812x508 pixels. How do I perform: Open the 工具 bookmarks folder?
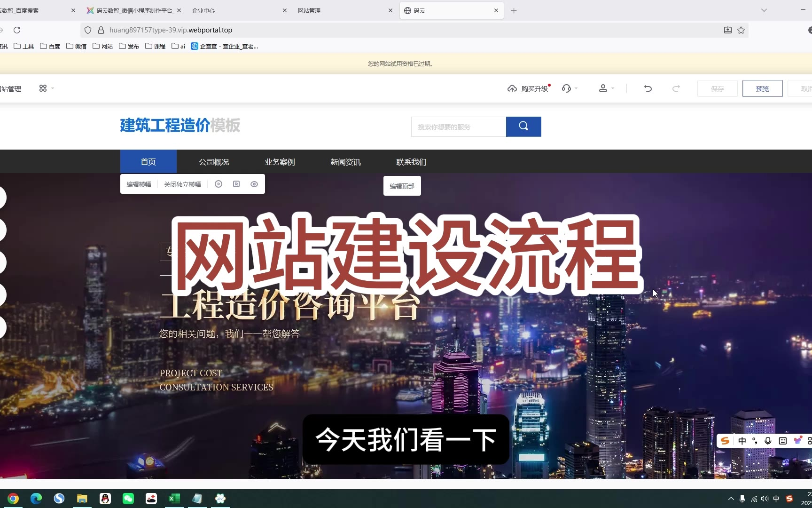tap(23, 46)
